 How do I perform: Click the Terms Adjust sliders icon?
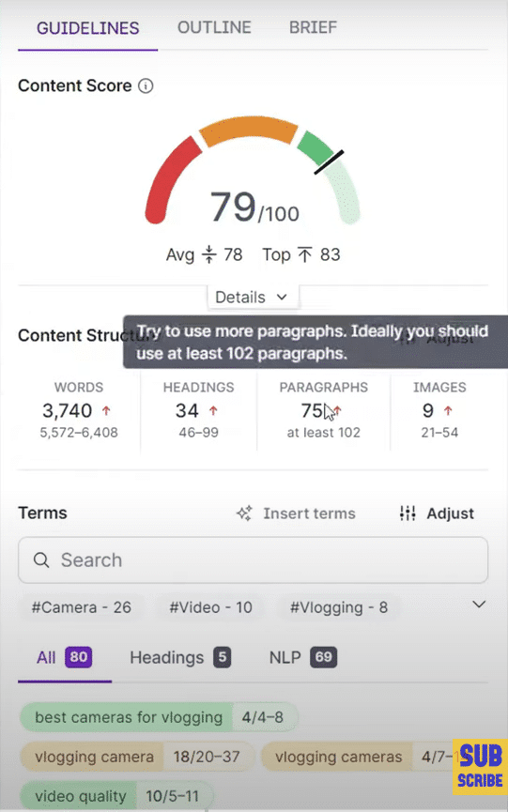[x=408, y=513]
